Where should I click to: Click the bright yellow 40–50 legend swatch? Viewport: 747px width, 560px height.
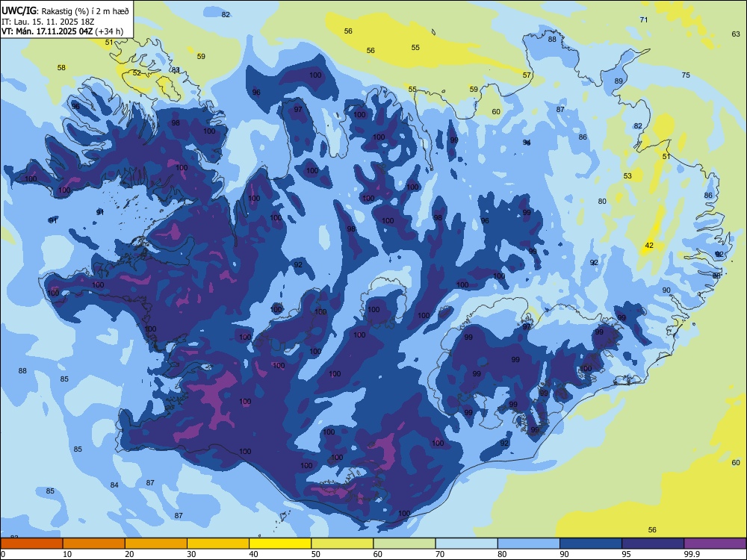(280, 544)
